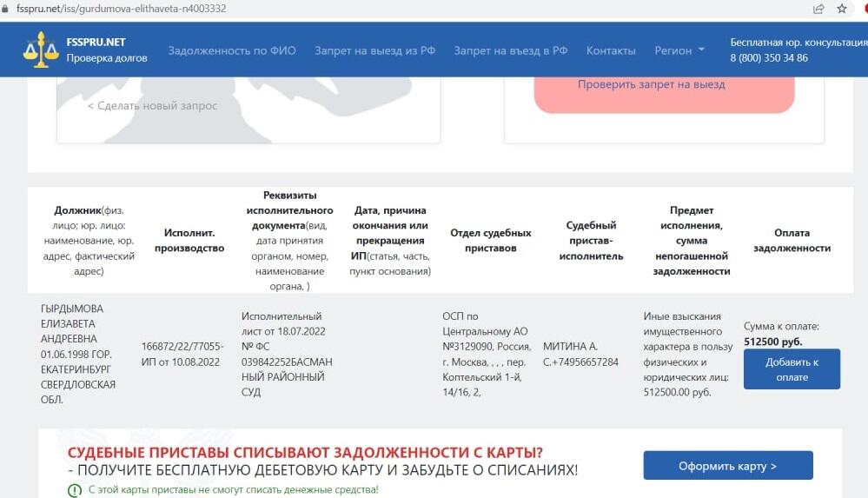
Task: Click the lock icon in the address bar
Action: 6,9
